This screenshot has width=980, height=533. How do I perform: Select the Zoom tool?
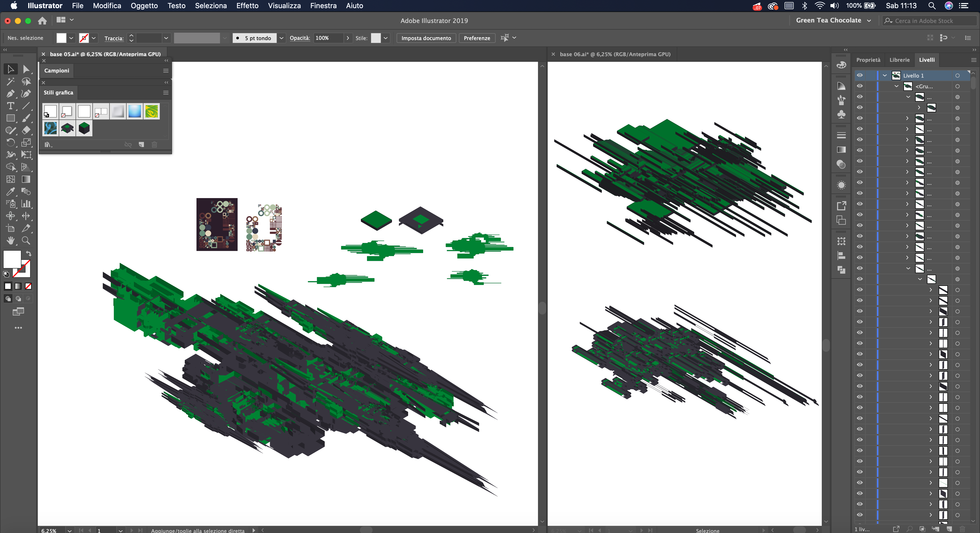coord(26,240)
